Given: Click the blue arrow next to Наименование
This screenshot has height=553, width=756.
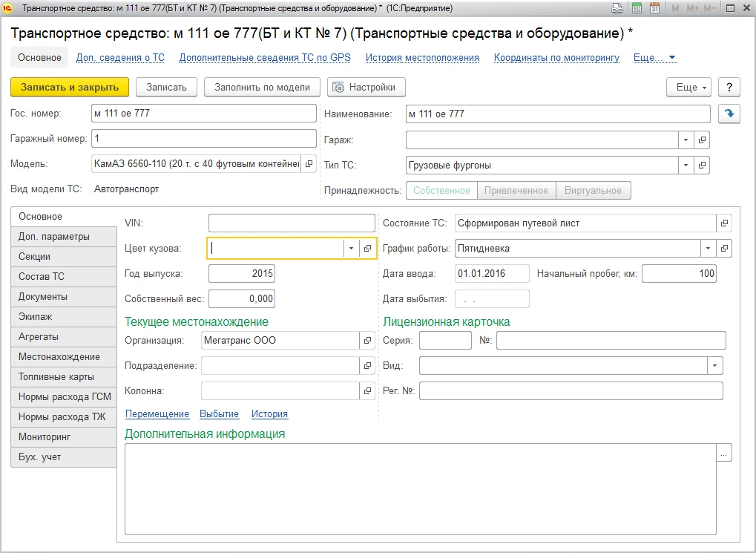Looking at the screenshot, I should coord(729,114).
